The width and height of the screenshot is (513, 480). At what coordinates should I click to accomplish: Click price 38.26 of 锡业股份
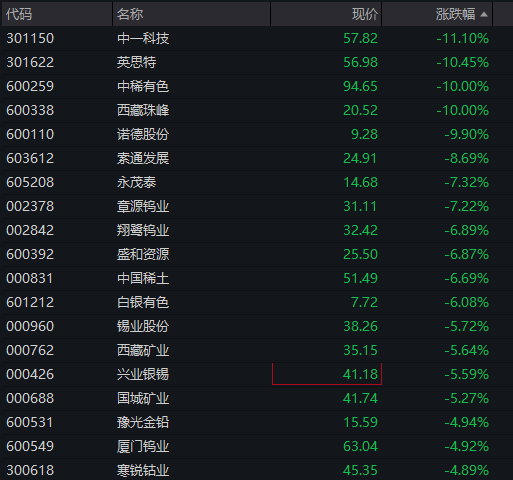(x=360, y=326)
